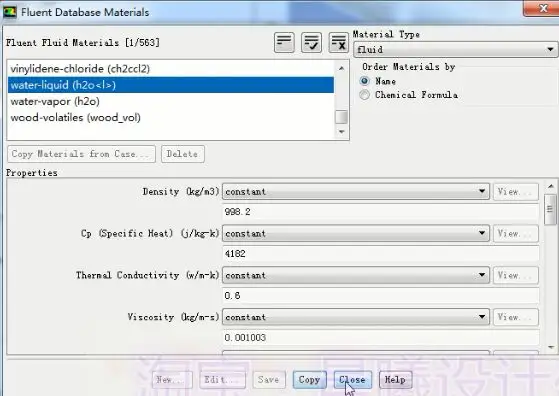559x396 pixels.
Task: Click the disabled New... button
Action: tap(172, 380)
